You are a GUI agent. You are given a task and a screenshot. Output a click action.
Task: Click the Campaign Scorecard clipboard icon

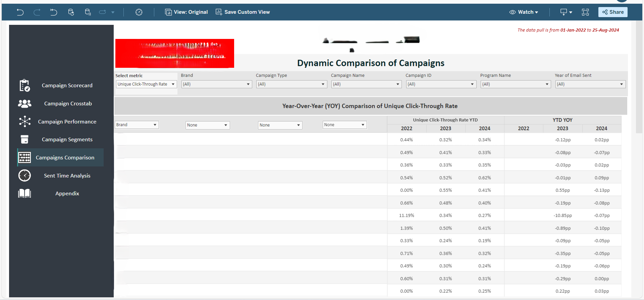click(24, 86)
